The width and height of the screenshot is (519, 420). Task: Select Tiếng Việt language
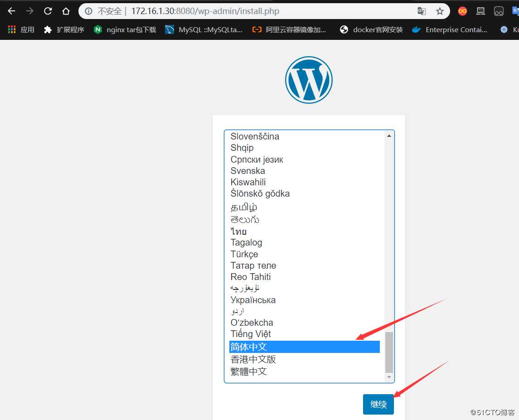305,334
